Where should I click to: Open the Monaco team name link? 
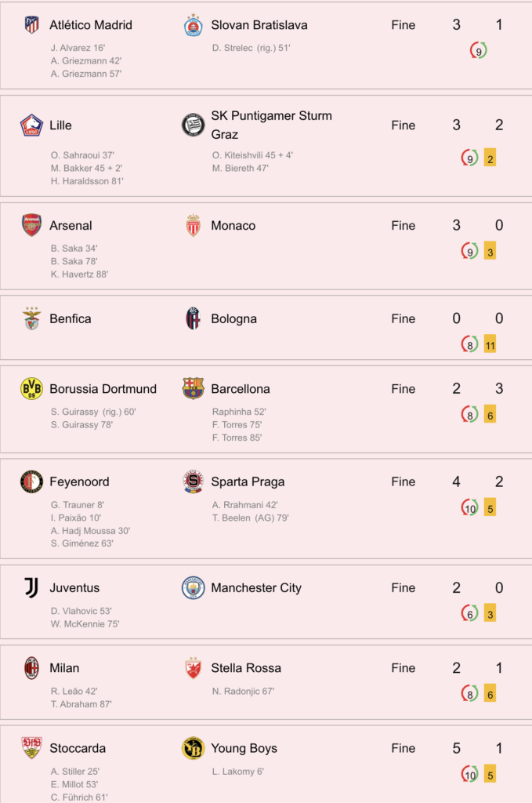click(233, 225)
